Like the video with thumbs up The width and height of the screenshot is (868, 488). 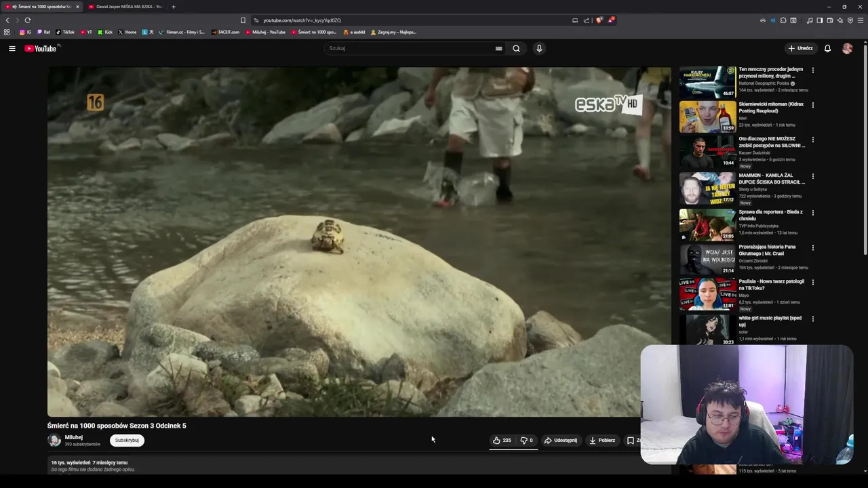(502, 441)
